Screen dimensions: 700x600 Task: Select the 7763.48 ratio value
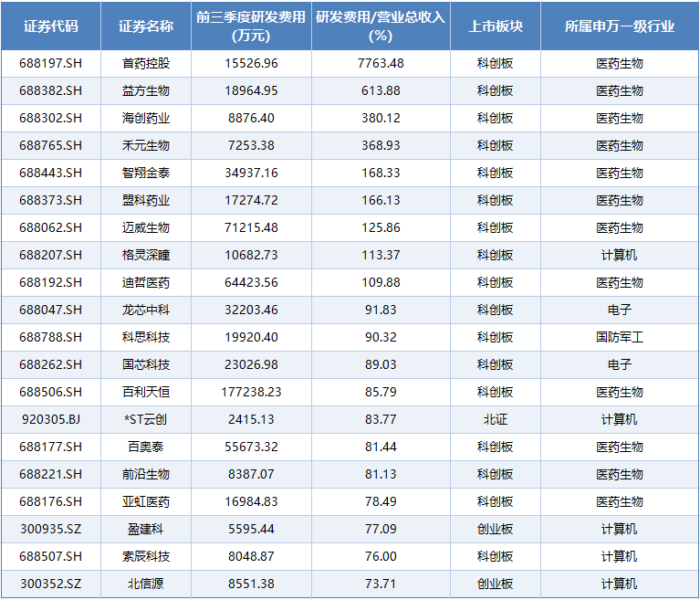381,64
